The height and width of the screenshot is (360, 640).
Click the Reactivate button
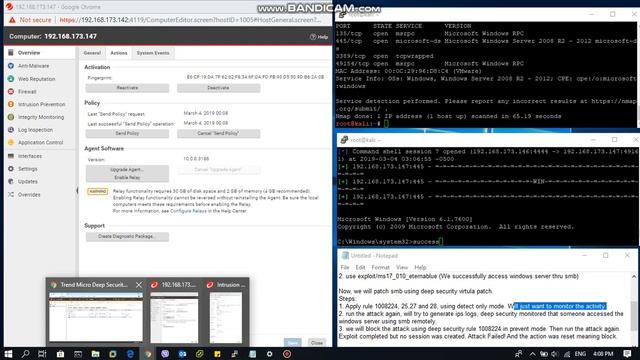click(127, 88)
